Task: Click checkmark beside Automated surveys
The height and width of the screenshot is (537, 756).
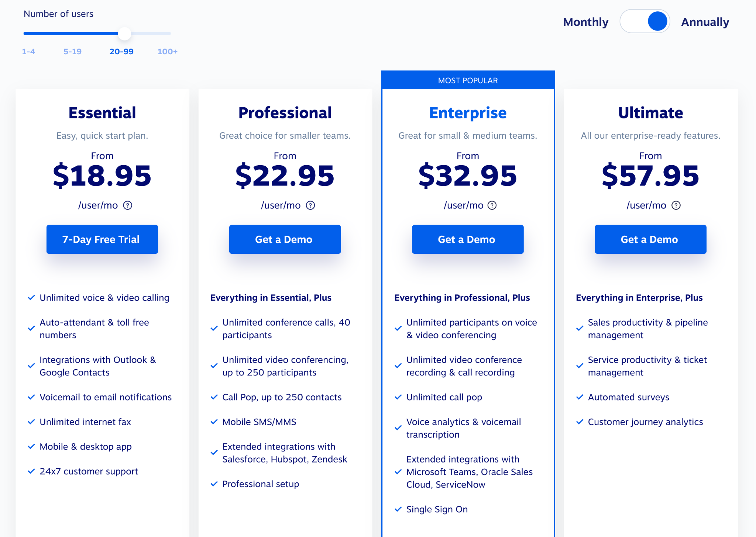Action: pyautogui.click(x=580, y=397)
